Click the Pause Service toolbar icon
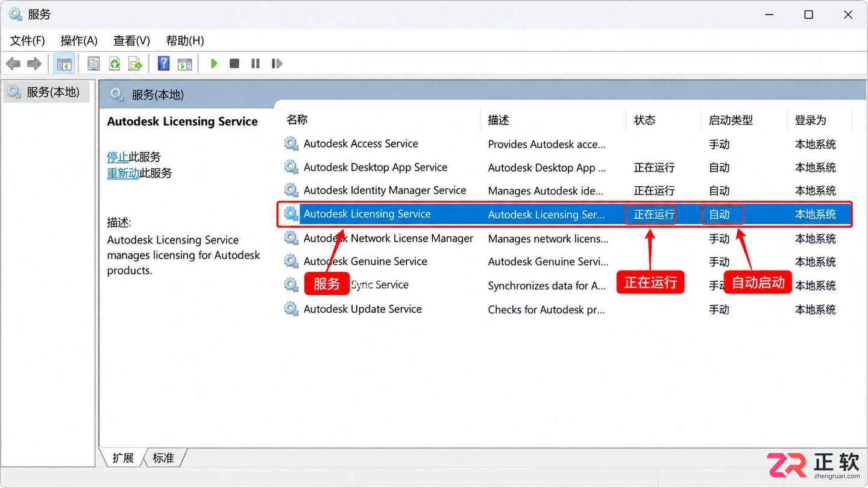Screen dimensions: 868x488 [256, 63]
